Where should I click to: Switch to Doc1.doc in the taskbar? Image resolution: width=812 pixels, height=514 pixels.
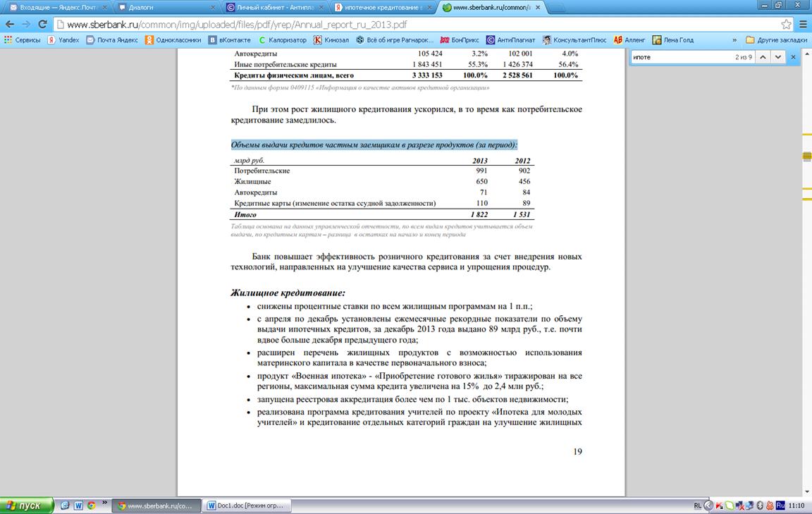tap(247, 506)
